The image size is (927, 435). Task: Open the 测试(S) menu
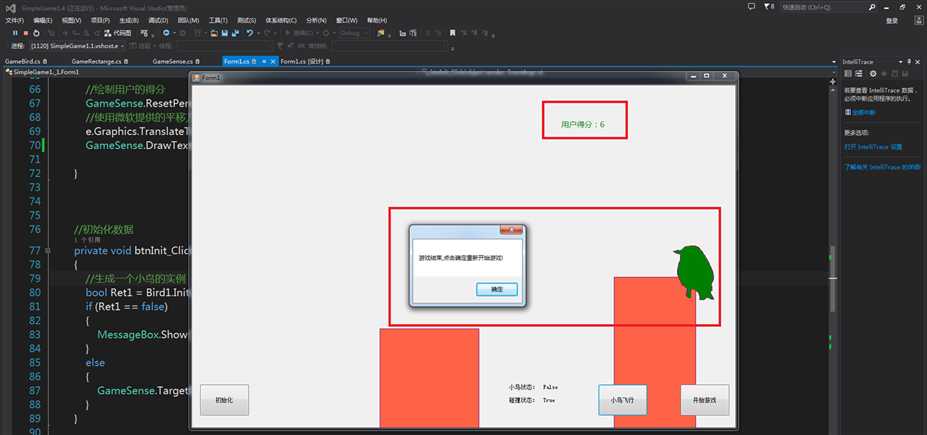pos(247,20)
